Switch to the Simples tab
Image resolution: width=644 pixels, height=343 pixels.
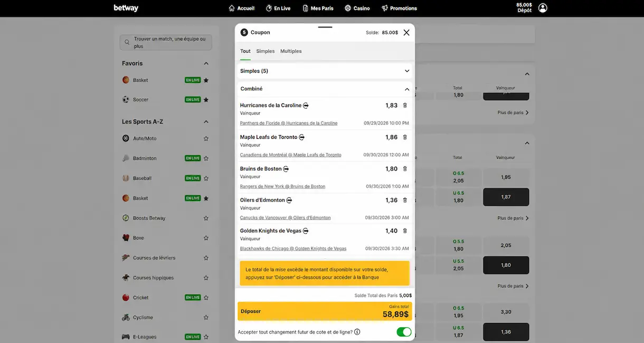click(x=266, y=51)
